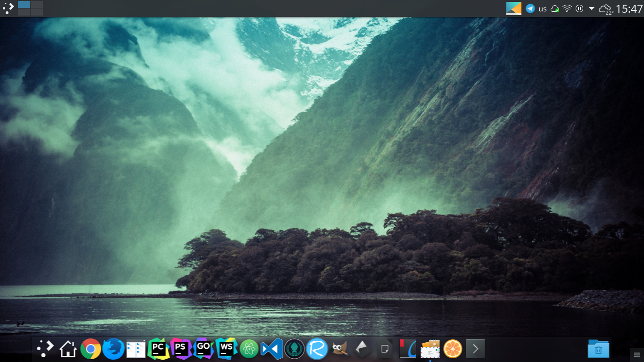This screenshot has width=644, height=362.
Task: Launch Google Chrome from the dock
Action: pyautogui.click(x=91, y=349)
